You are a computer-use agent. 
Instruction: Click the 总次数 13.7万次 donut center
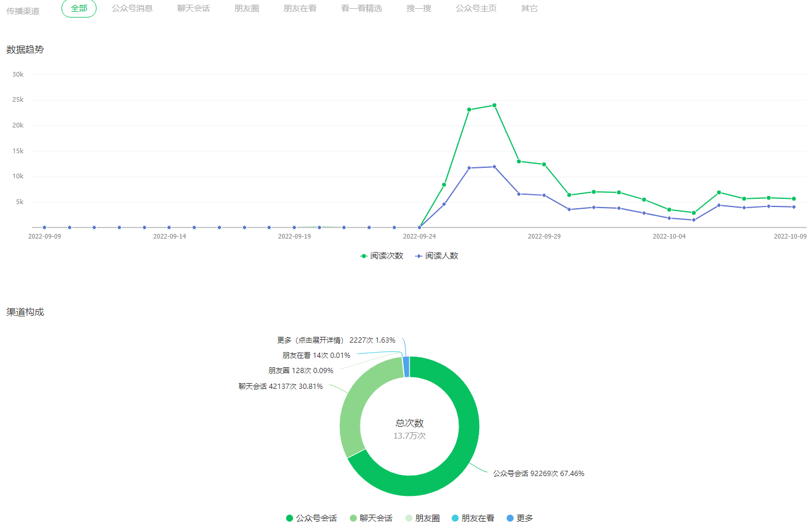point(410,429)
